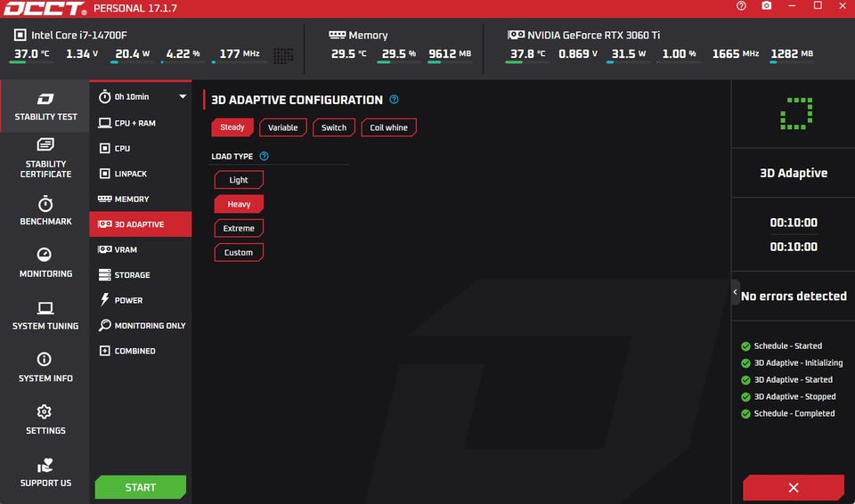Open the System Info section

pos(45,368)
